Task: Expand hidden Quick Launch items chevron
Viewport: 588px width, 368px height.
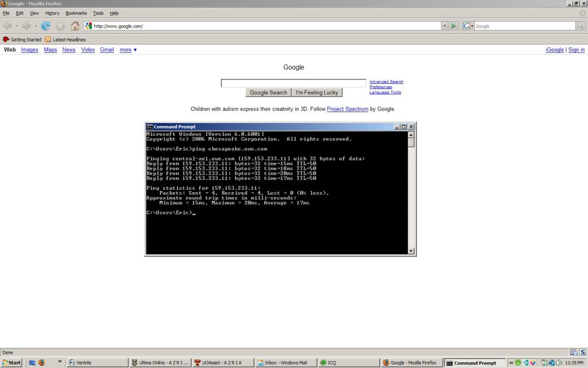Action: [x=60, y=361]
